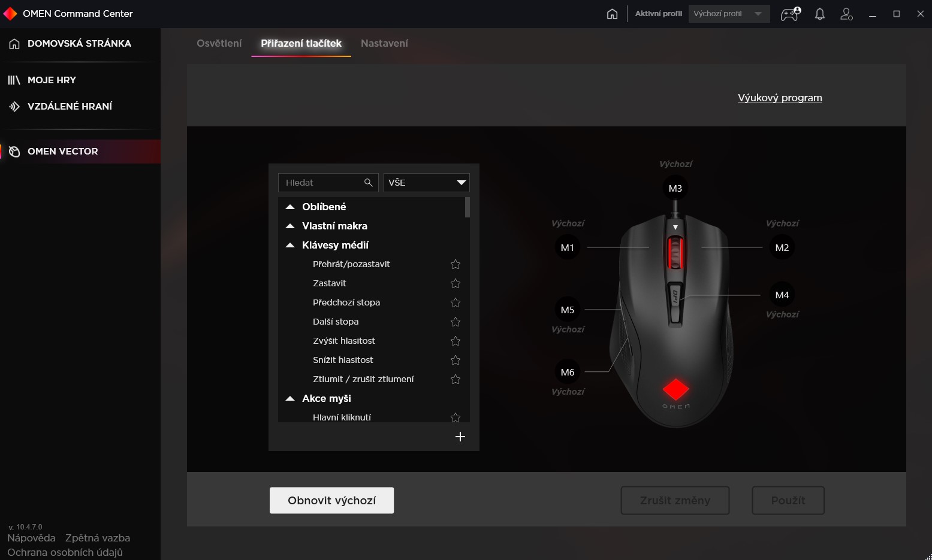
Task: Select the M3 mouse button
Action: [675, 188]
